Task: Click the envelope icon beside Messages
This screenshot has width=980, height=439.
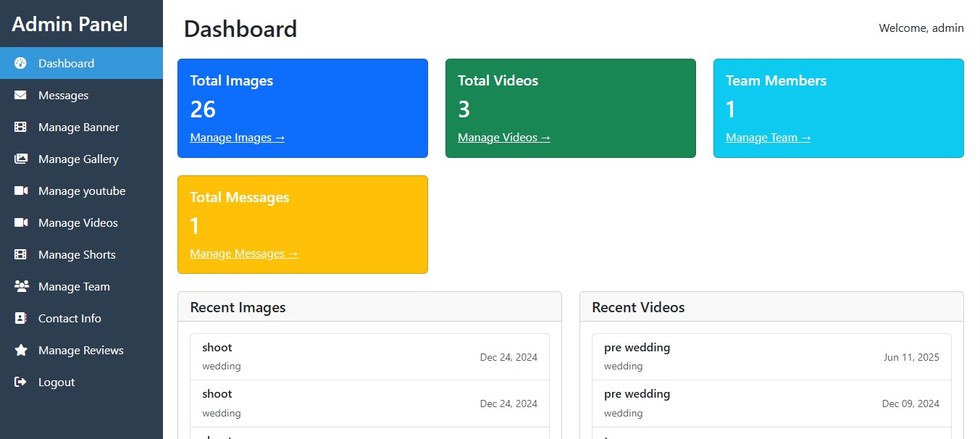Action: tap(21, 95)
